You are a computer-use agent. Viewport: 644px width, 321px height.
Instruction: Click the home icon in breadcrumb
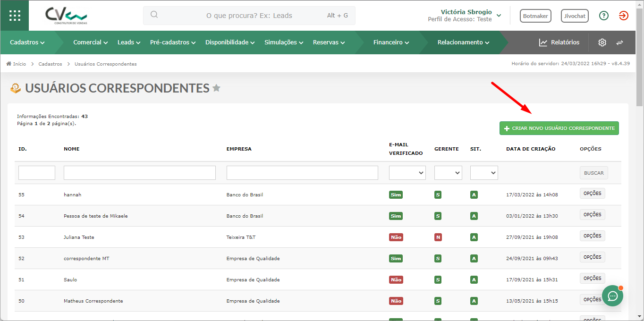[x=8, y=64]
